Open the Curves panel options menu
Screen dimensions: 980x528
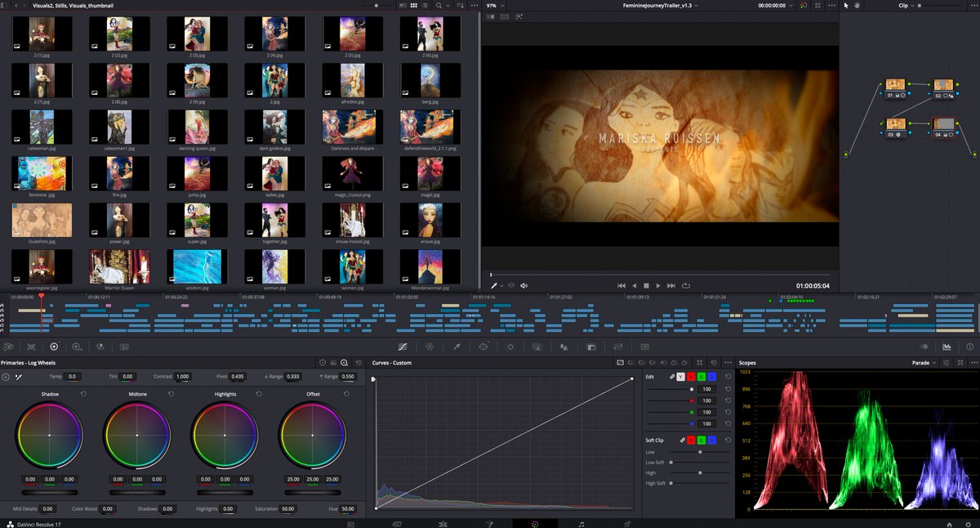point(728,362)
